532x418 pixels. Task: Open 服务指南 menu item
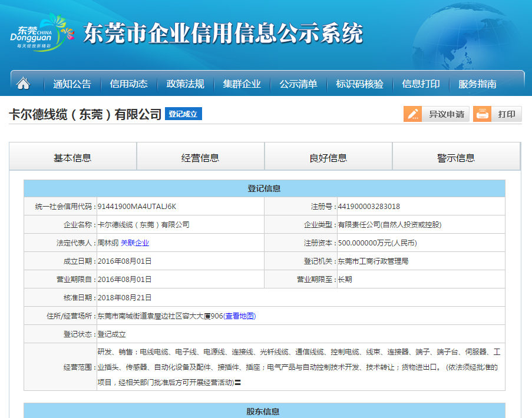tap(477, 84)
